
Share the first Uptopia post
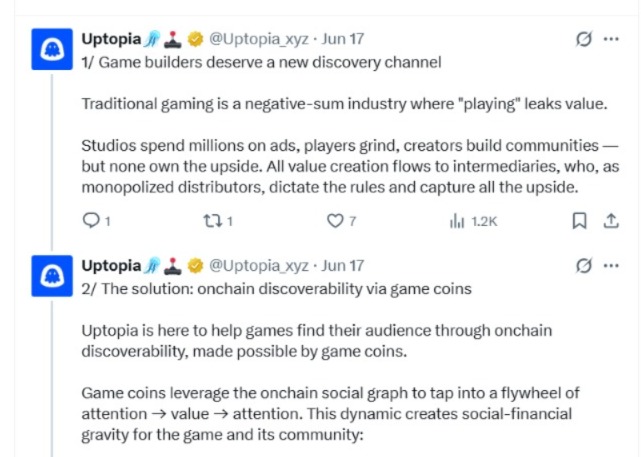point(611,221)
